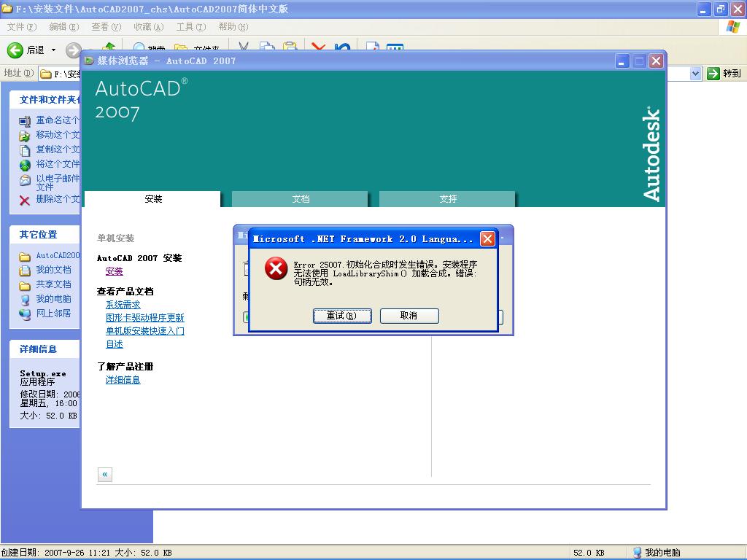This screenshot has width=747, height=560.
Task: Click the Cancel (取消) button in error dialog
Action: tap(409, 316)
